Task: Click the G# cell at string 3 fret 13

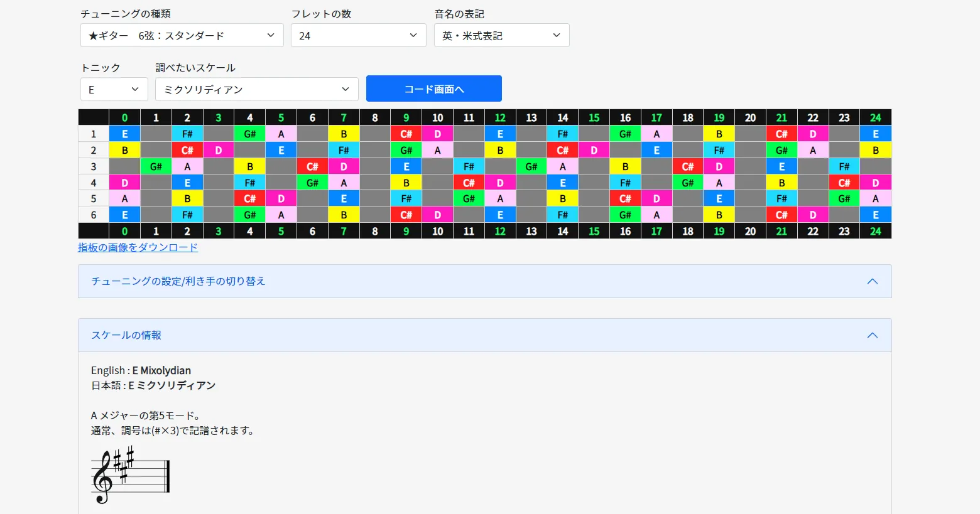Action: point(531,166)
